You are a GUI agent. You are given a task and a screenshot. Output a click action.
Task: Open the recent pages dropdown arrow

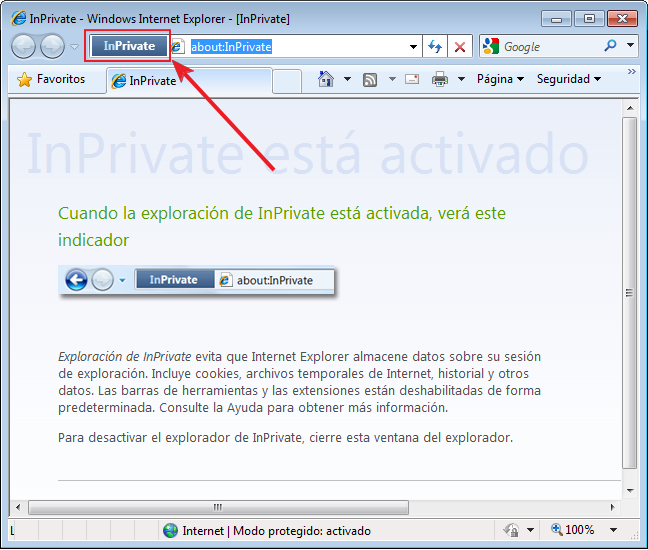pos(74,47)
